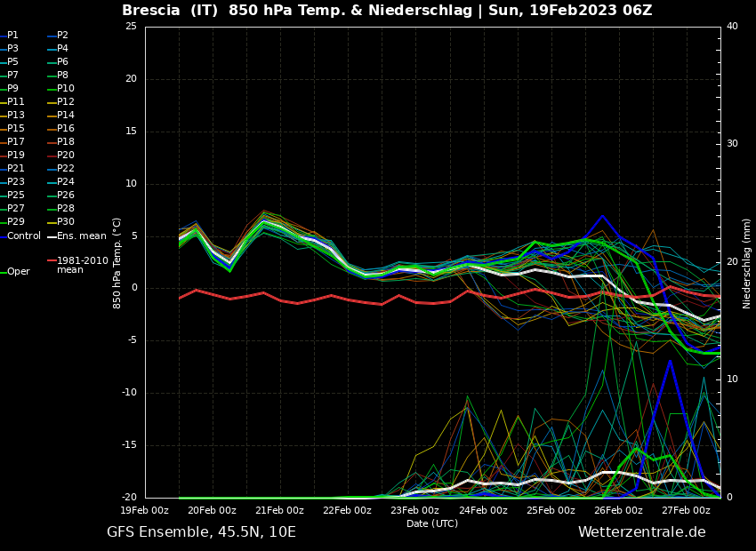Image resolution: width=756 pixels, height=551 pixels.
Task: Click the P5 ensemble member label
Action: (12, 61)
